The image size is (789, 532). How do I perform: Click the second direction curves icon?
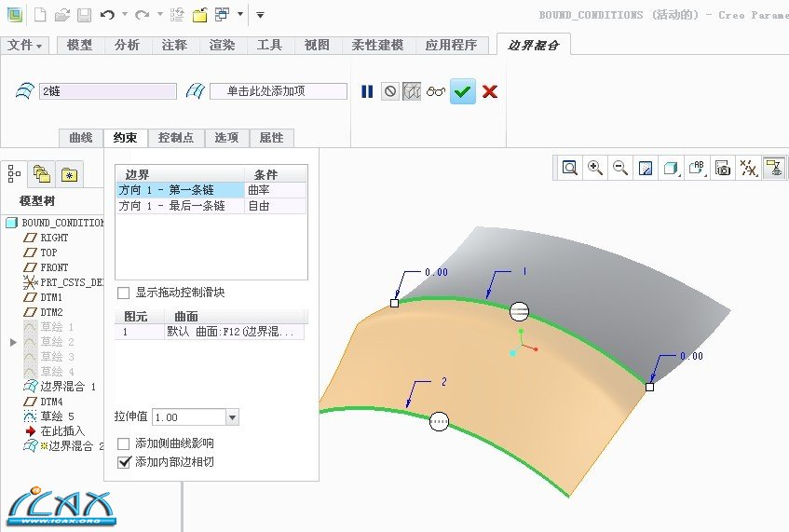point(196,91)
